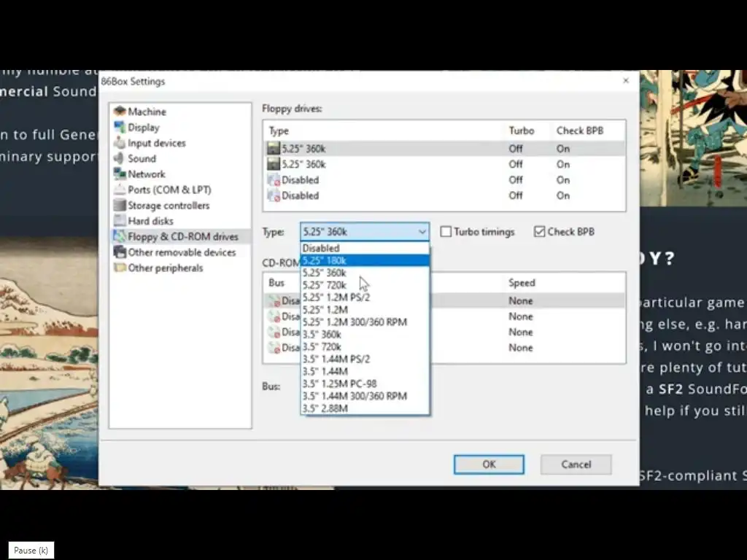Click the Cancel button

tap(576, 464)
